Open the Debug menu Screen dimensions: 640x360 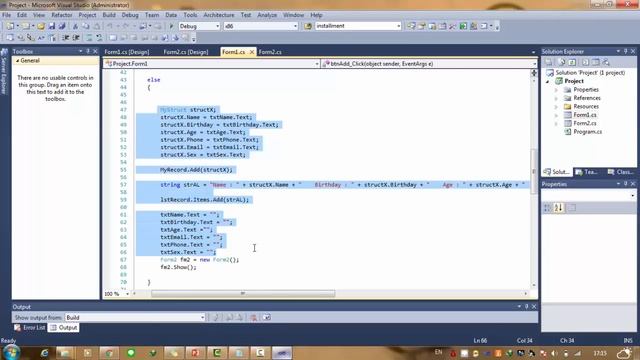click(x=130, y=15)
